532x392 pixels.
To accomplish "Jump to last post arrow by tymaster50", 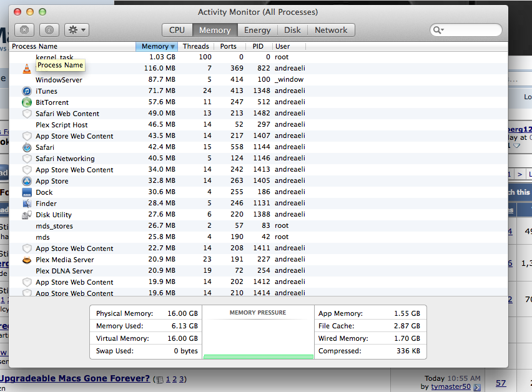I will (x=477, y=387).
